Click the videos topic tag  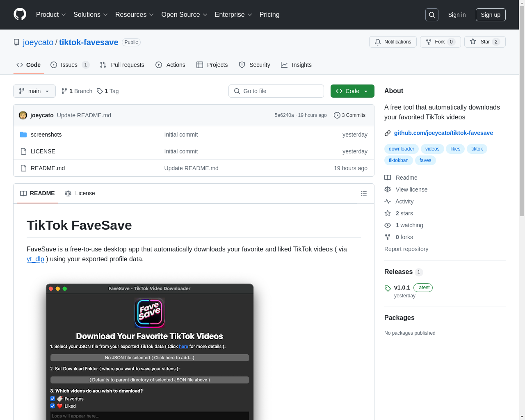pyautogui.click(x=432, y=149)
